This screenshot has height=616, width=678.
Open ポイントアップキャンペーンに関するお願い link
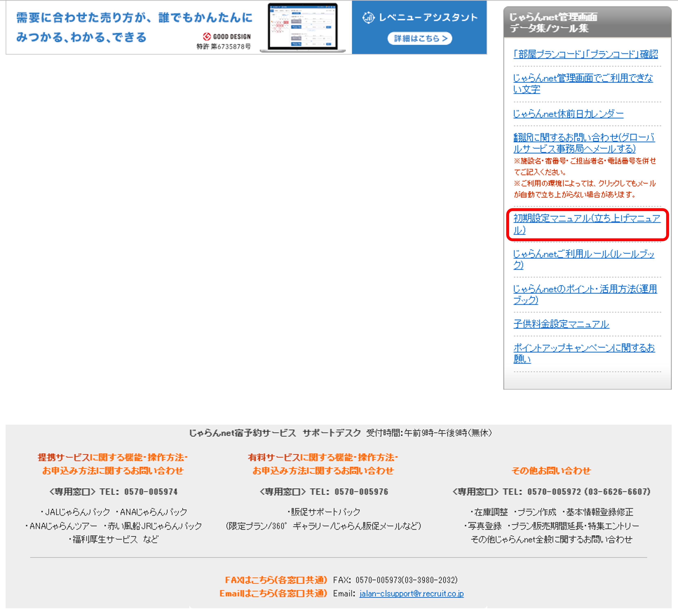click(x=584, y=347)
